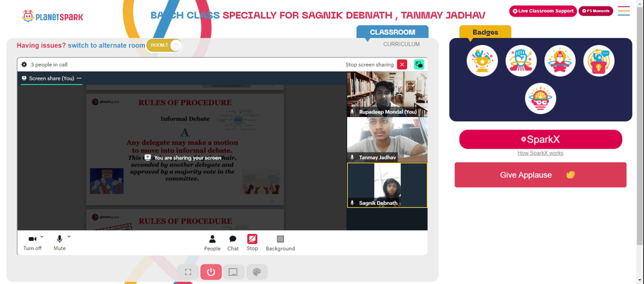Click the Give Applause button
The height and width of the screenshot is (284, 644).
[540, 175]
